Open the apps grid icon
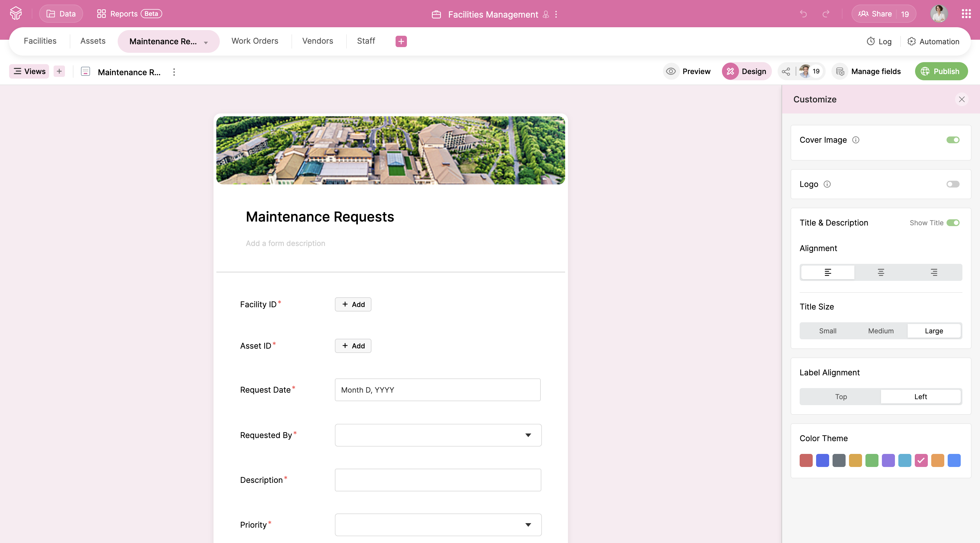 pyautogui.click(x=966, y=14)
